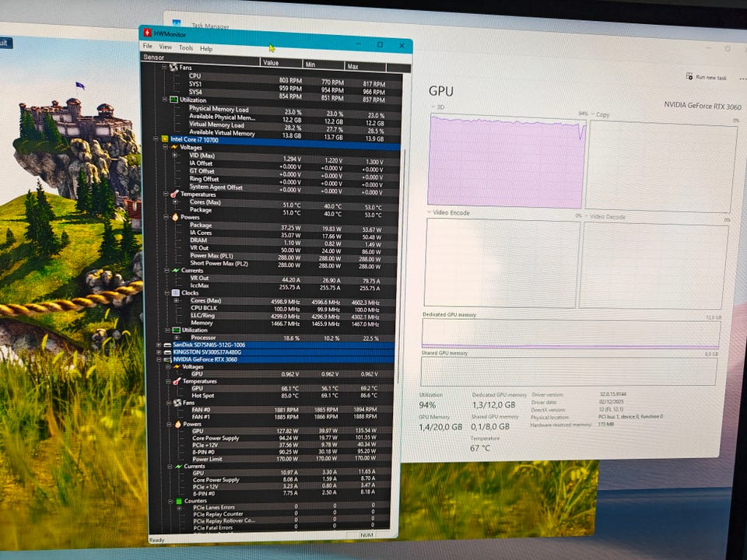Open the File menu in HWMonitor
747x560 pixels.
[x=148, y=47]
